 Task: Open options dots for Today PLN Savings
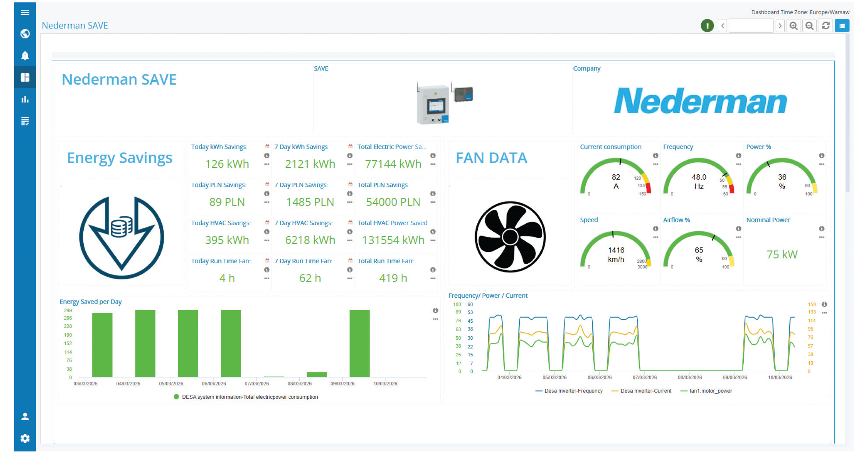coord(267,203)
